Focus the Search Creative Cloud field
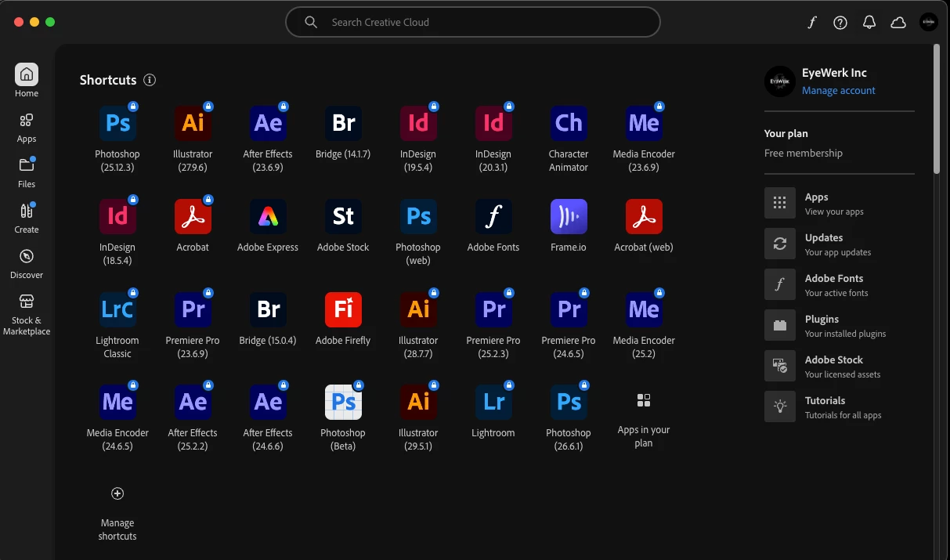Viewport: 950px width, 560px height. (473, 22)
